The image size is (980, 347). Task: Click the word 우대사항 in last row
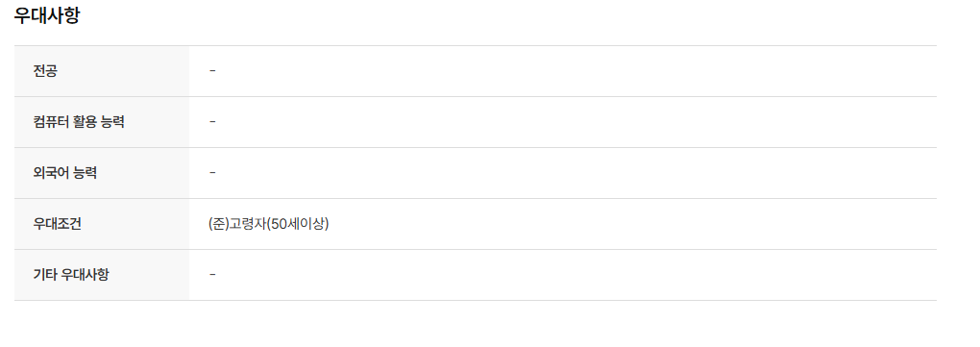(85, 275)
